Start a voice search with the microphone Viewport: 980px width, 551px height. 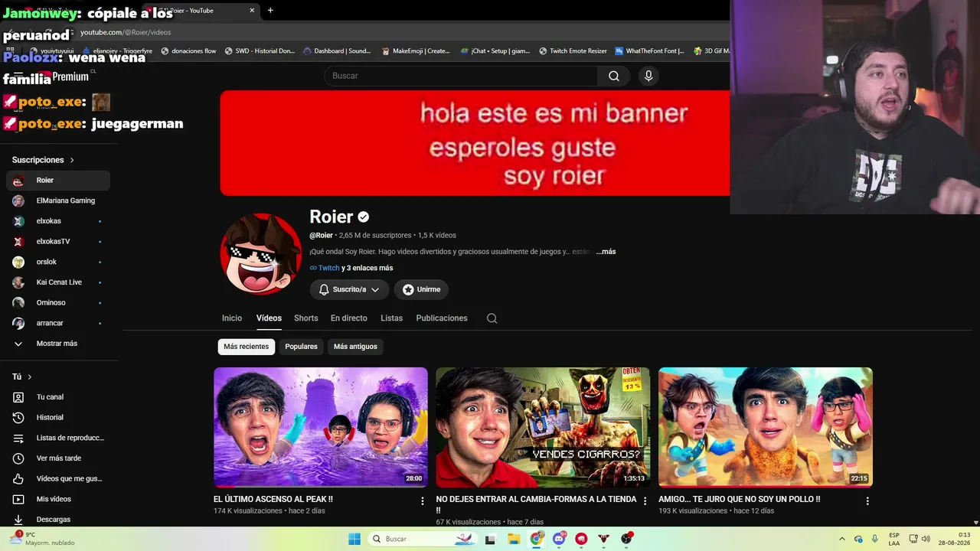648,76
